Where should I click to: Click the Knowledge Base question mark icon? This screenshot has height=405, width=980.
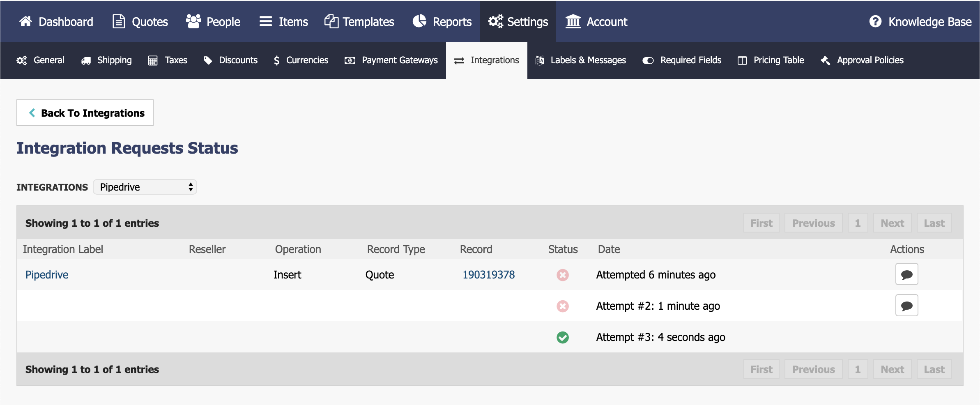pyautogui.click(x=875, y=21)
